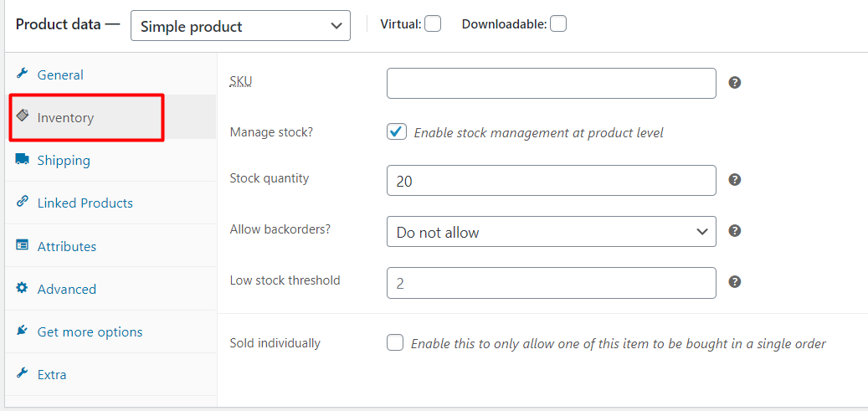
Task: Open the Extra tab
Action: [52, 374]
